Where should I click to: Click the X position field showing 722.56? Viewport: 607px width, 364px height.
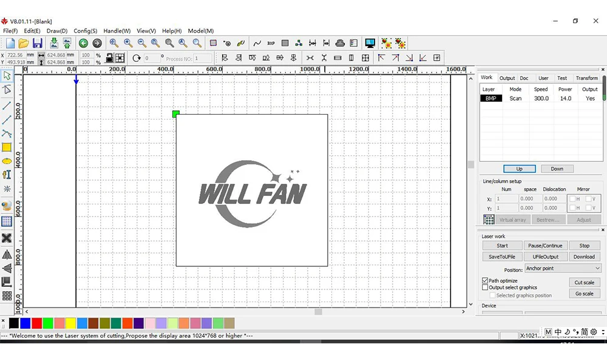[x=16, y=55]
